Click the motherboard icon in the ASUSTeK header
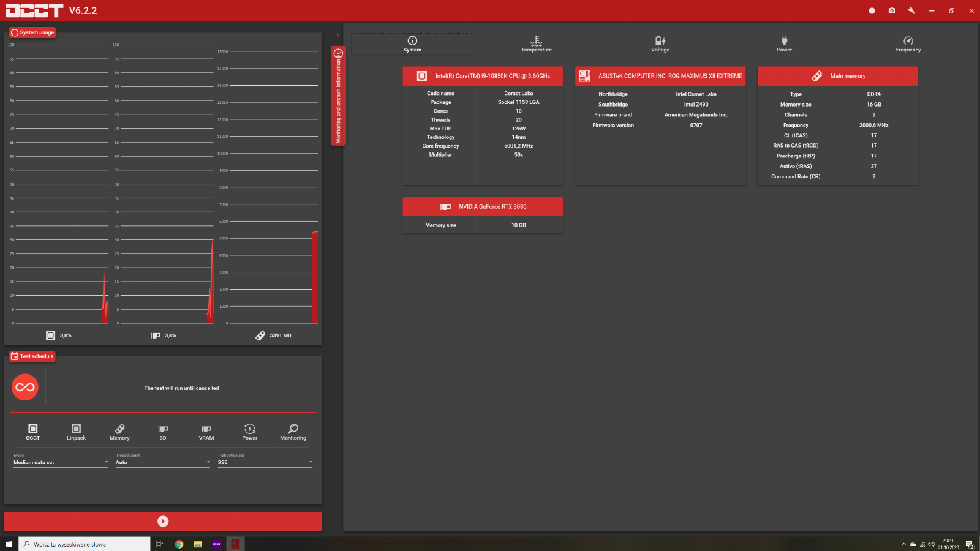 tap(585, 76)
